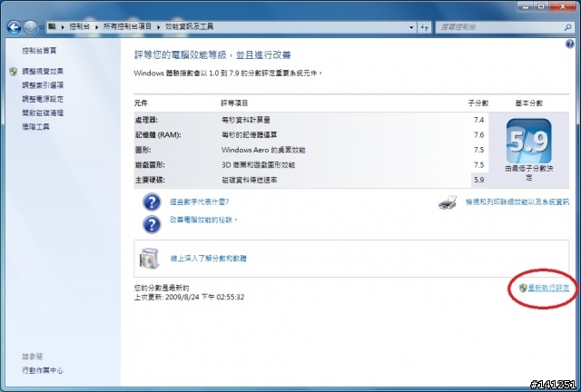Viewport: 581px width, 392px height.
Task: Open 控制台首頁 in the sidebar
Action: click(39, 51)
